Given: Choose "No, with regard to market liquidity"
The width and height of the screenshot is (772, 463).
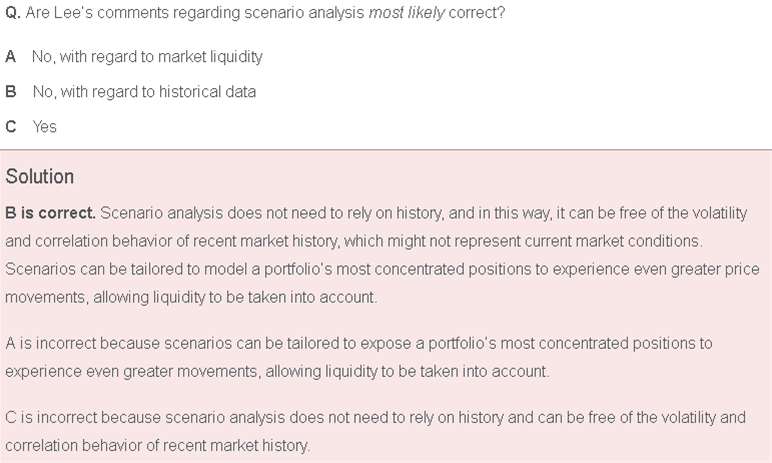Looking at the screenshot, I should (147, 57).
